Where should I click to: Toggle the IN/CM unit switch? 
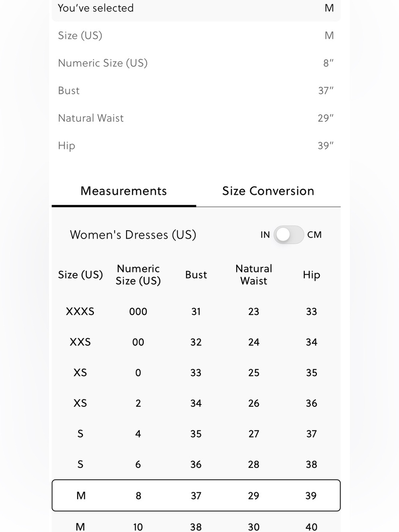pos(289,235)
